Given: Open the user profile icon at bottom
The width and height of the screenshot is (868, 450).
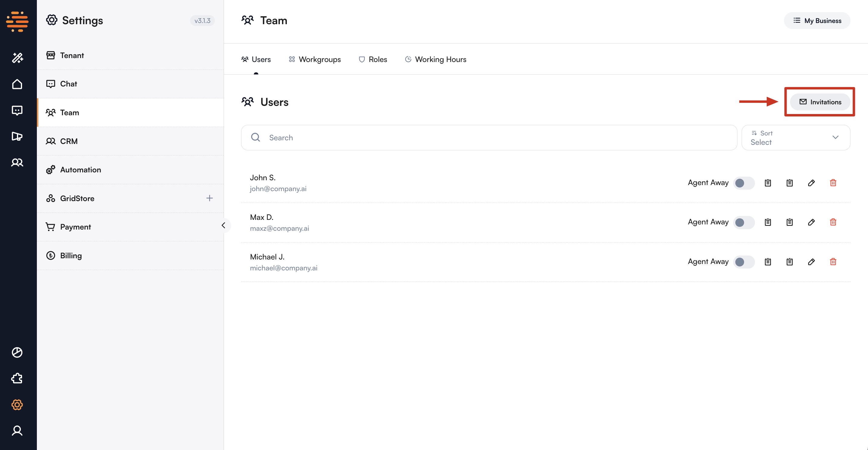Looking at the screenshot, I should (17, 431).
